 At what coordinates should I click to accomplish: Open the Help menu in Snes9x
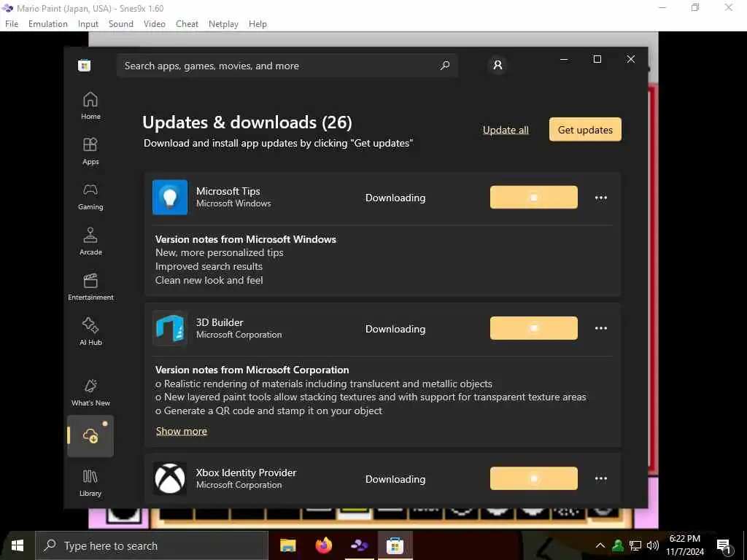[x=258, y=24]
